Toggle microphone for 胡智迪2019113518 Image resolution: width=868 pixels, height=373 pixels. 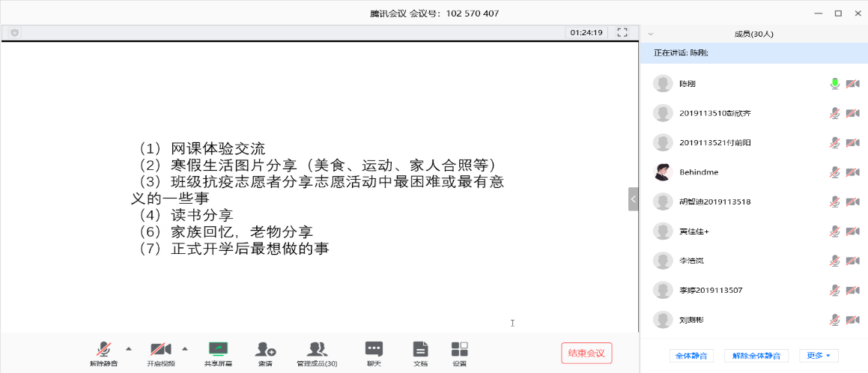click(835, 201)
